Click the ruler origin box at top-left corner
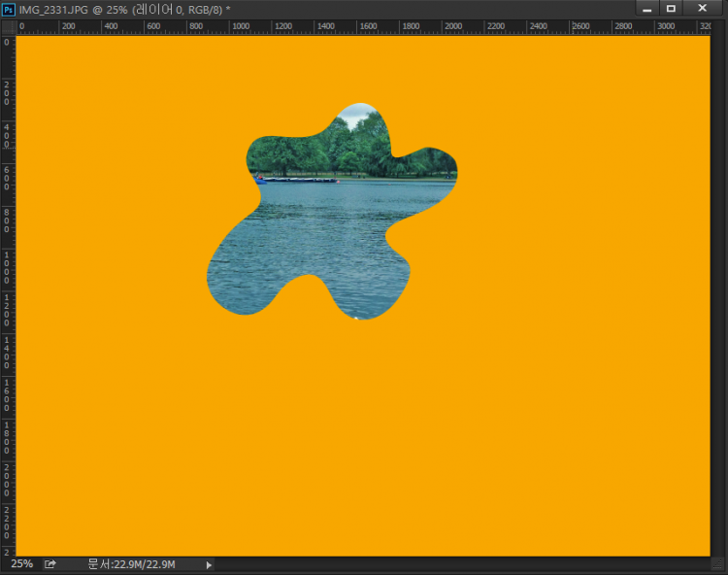Viewport: 728px width, 575px height. pos(8,27)
